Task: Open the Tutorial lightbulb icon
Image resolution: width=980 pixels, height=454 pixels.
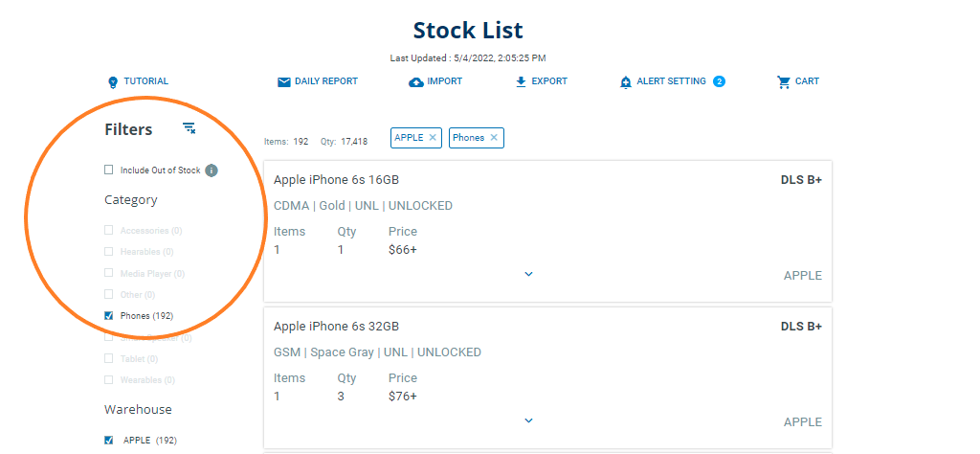Action: point(113,82)
